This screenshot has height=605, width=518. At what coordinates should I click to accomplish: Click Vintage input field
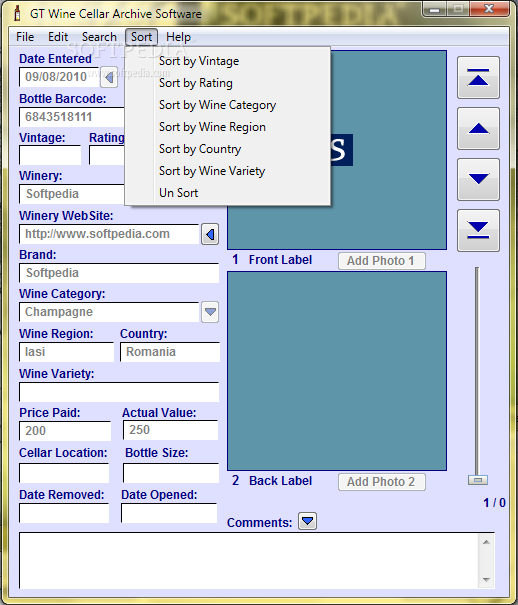(50, 155)
